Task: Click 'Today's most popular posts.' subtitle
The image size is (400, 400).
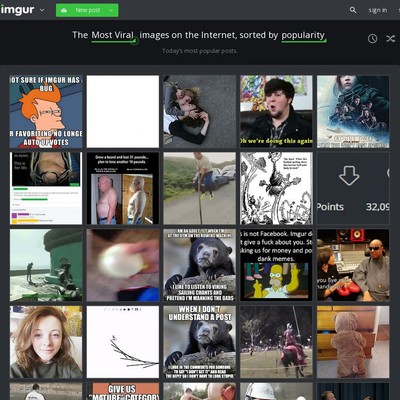Action: point(199,51)
